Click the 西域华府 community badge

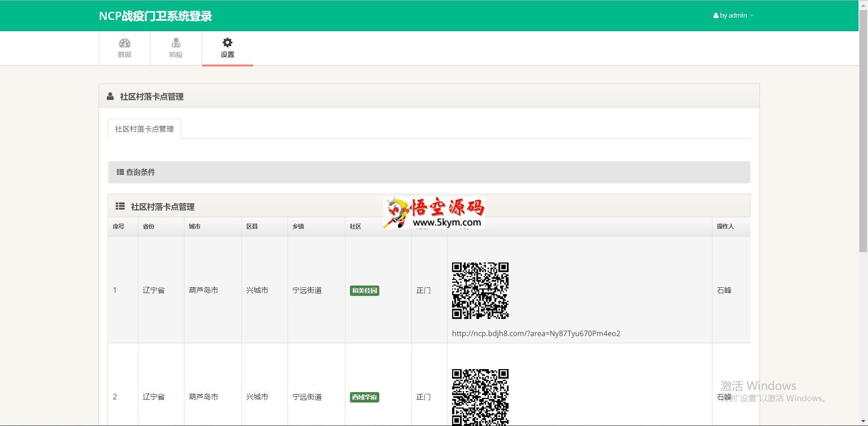tap(364, 397)
